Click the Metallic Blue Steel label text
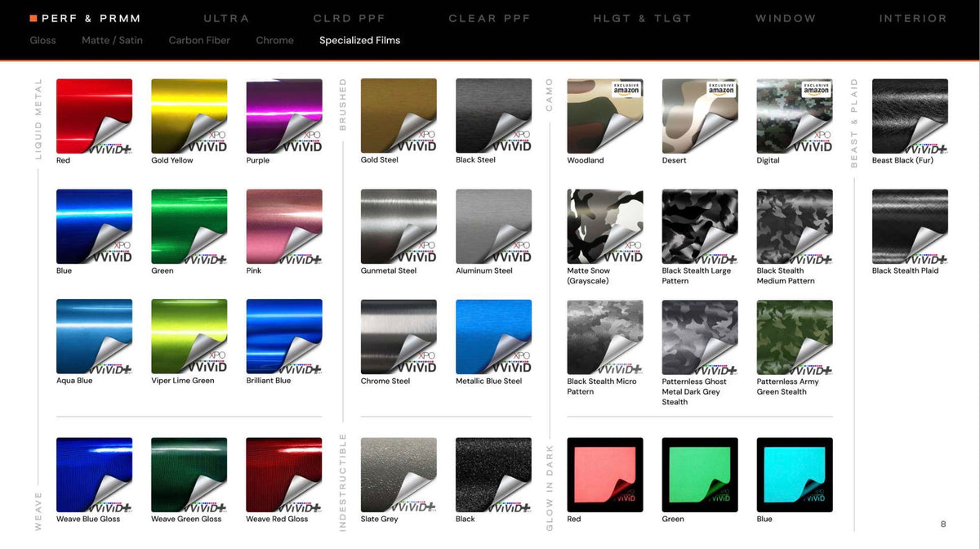 (489, 381)
